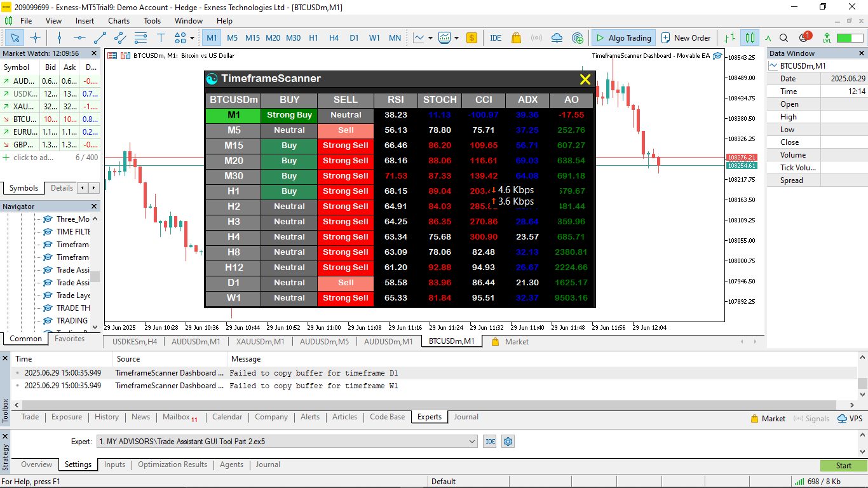The height and width of the screenshot is (488, 868).
Task: Switch chart to bar chart mode
Action: (729, 37)
